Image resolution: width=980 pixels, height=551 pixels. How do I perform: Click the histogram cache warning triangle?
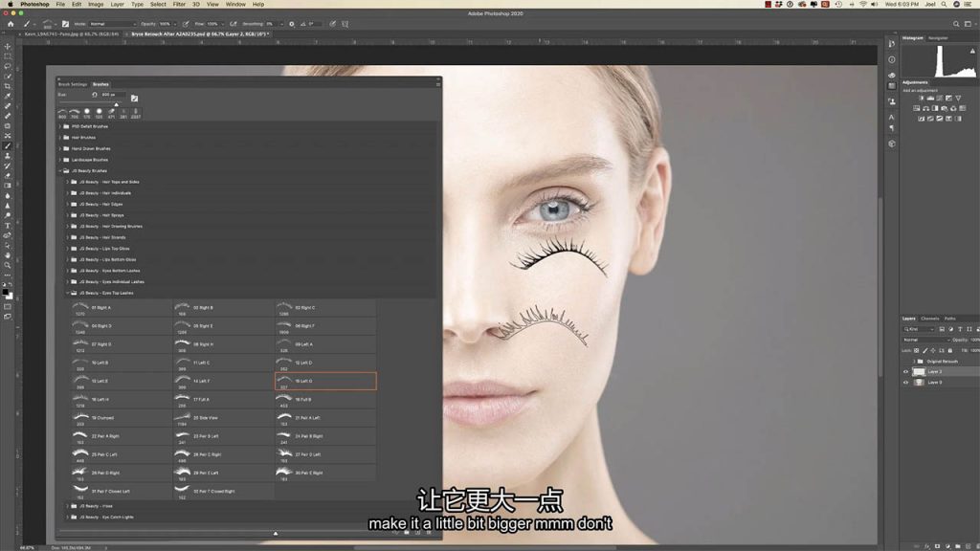click(x=972, y=52)
